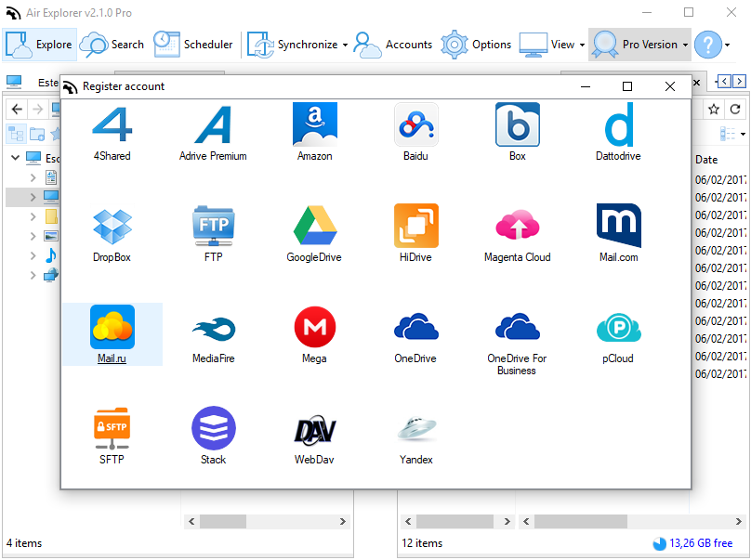Open the Options settings
The height and width of the screenshot is (560, 751).
[x=476, y=45]
